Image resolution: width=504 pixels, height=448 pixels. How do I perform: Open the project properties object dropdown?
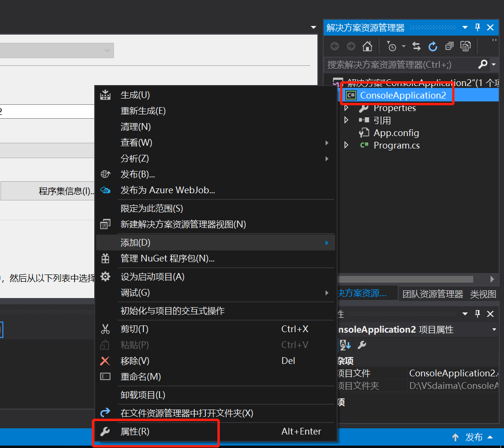click(x=494, y=329)
